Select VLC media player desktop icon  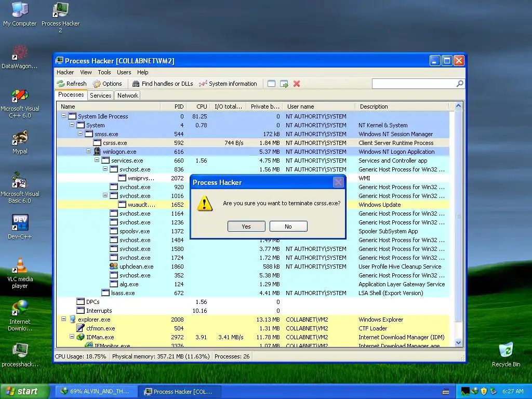[x=20, y=273]
